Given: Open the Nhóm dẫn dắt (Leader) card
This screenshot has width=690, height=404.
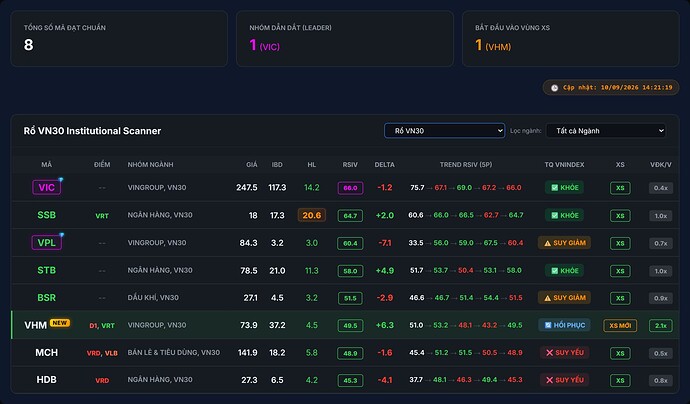Looking at the screenshot, I should click(x=345, y=39).
